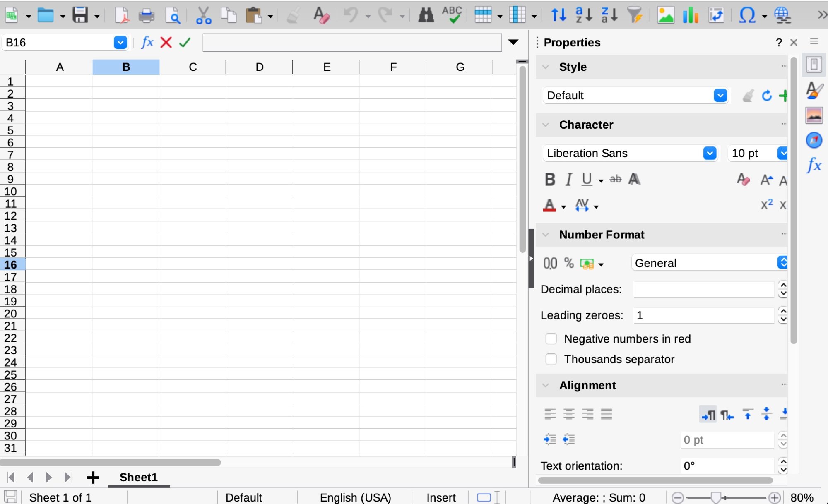Image resolution: width=828 pixels, height=504 pixels.
Task: Toggle Bold in the Character panel
Action: point(550,180)
